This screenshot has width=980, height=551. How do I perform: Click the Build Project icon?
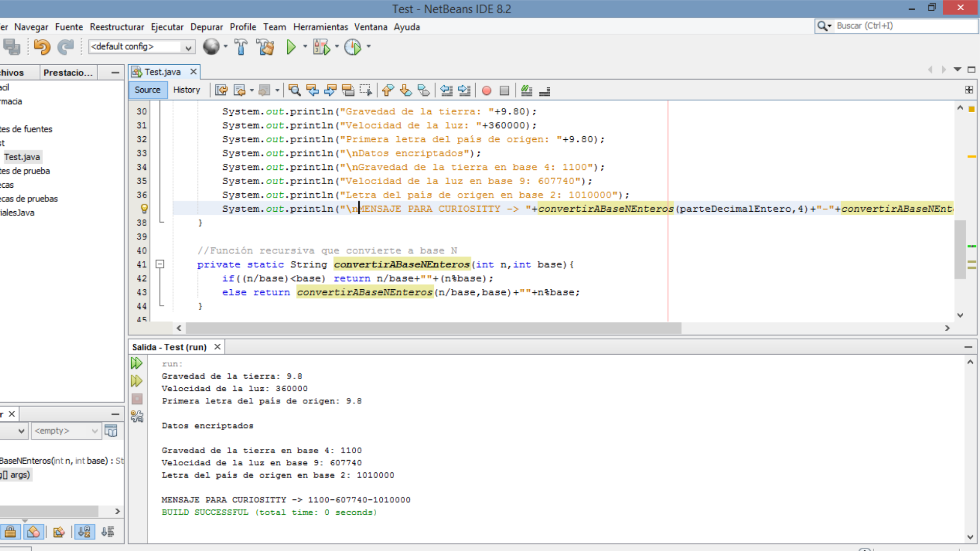click(x=240, y=46)
